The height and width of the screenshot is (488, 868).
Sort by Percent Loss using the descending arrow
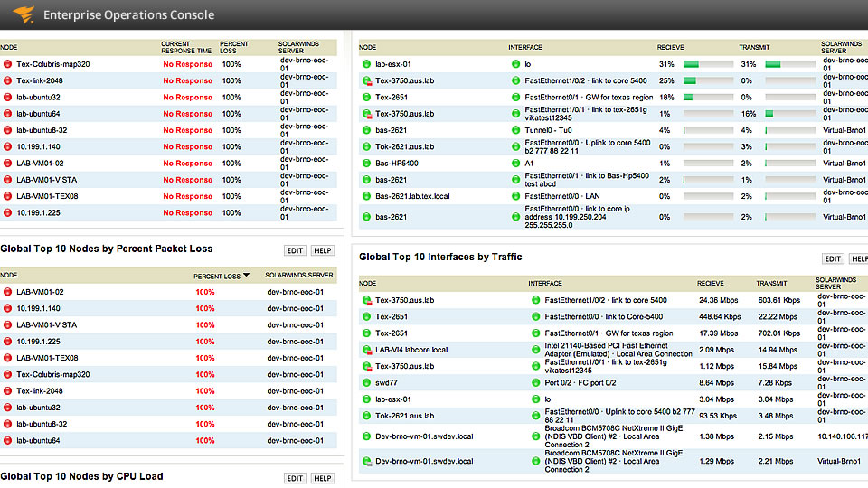pyautogui.click(x=246, y=275)
